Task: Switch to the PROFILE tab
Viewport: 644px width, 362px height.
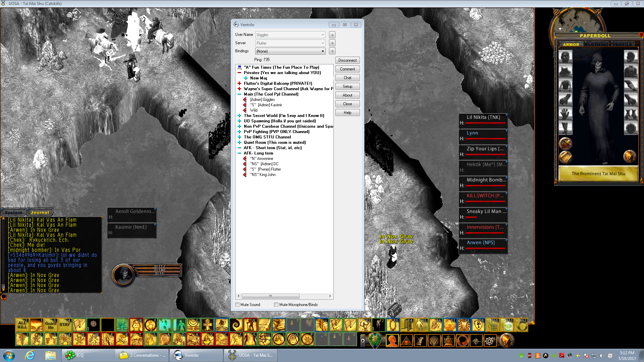Action: [623, 44]
